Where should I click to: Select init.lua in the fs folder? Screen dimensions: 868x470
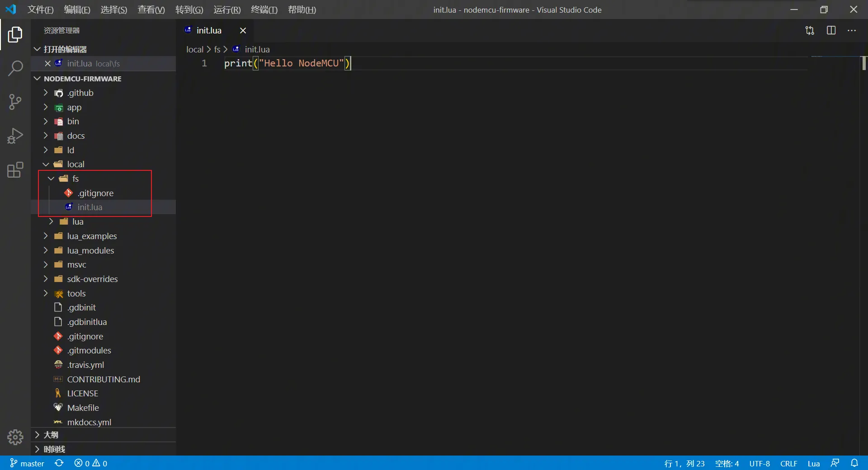pyautogui.click(x=103, y=207)
